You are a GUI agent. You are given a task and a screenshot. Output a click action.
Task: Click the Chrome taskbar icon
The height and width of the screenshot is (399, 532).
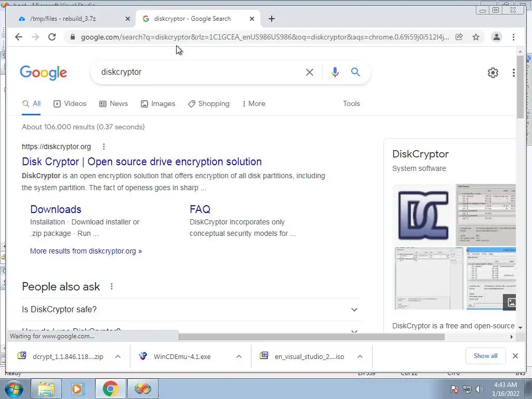tap(110, 389)
